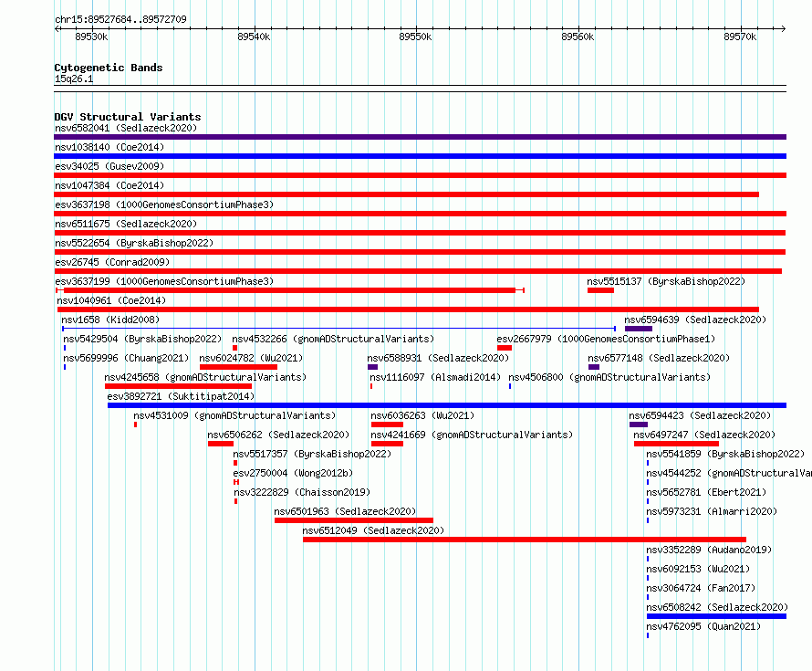Screen dimensions: 812x671
Task: Click the nsv6588931 (Sedlazeck2020) label
Action: point(438,358)
